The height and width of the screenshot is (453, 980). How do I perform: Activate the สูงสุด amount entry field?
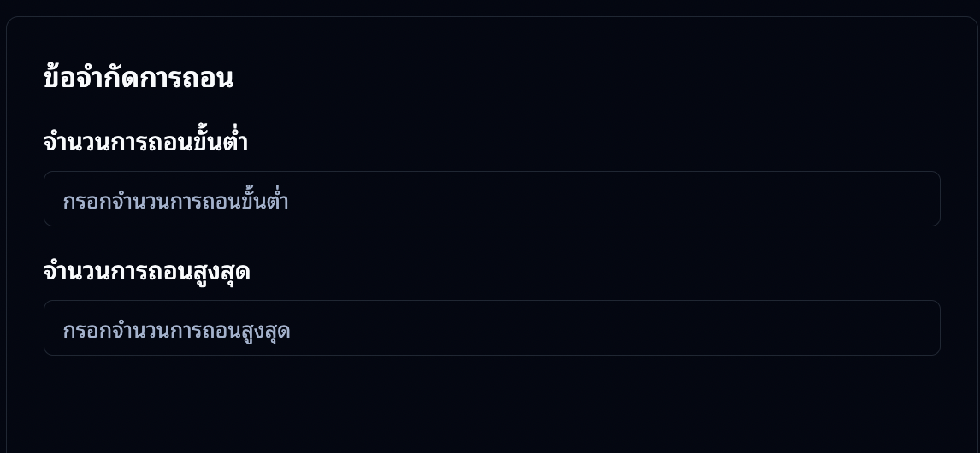point(492,328)
